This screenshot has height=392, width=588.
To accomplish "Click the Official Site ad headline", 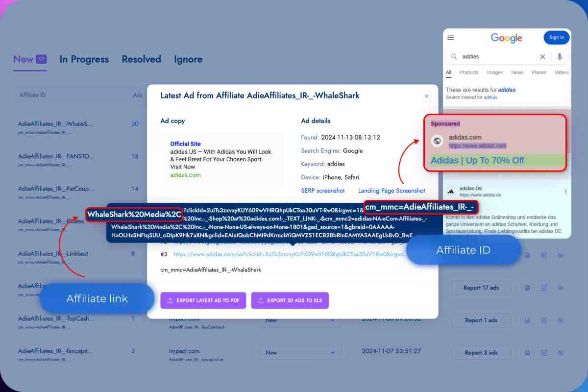I will pos(186,144).
